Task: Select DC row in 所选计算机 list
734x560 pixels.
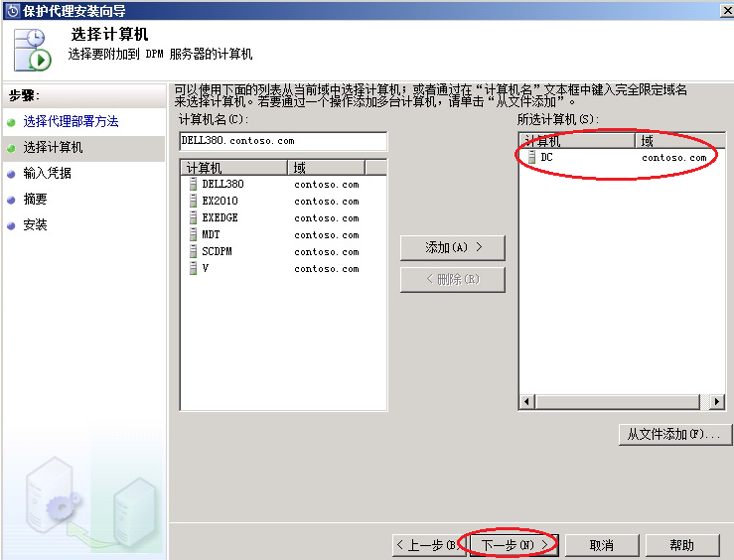Action: tap(622, 157)
